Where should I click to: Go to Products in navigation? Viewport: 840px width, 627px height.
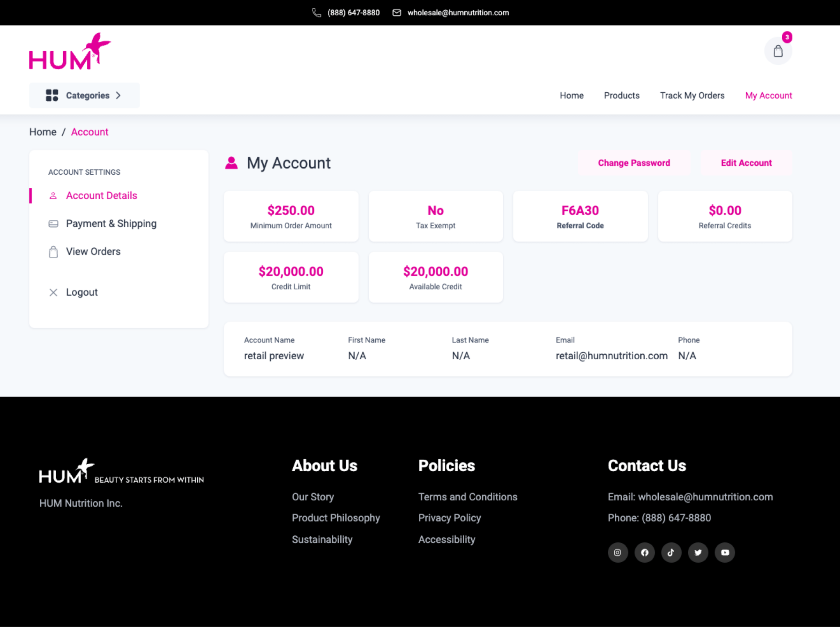tap(621, 96)
